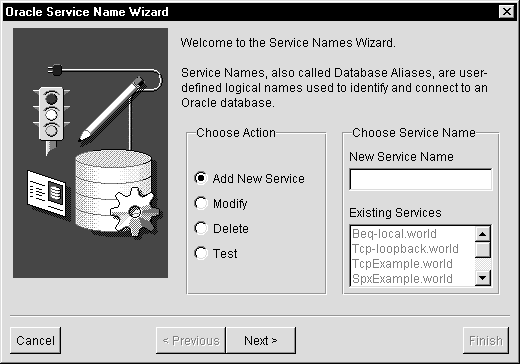
Task: Click the database cylinder graphic
Action: click(x=113, y=191)
